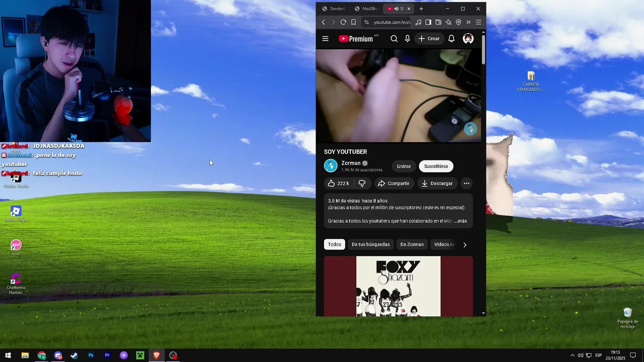The width and height of the screenshot is (644, 362).
Task: Bookmark this page in Brave
Action: (x=353, y=22)
